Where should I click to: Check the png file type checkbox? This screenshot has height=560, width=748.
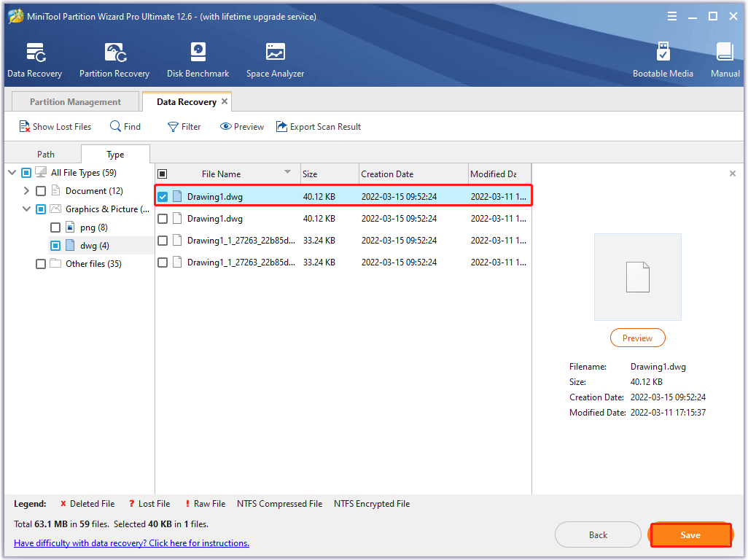pyautogui.click(x=55, y=227)
